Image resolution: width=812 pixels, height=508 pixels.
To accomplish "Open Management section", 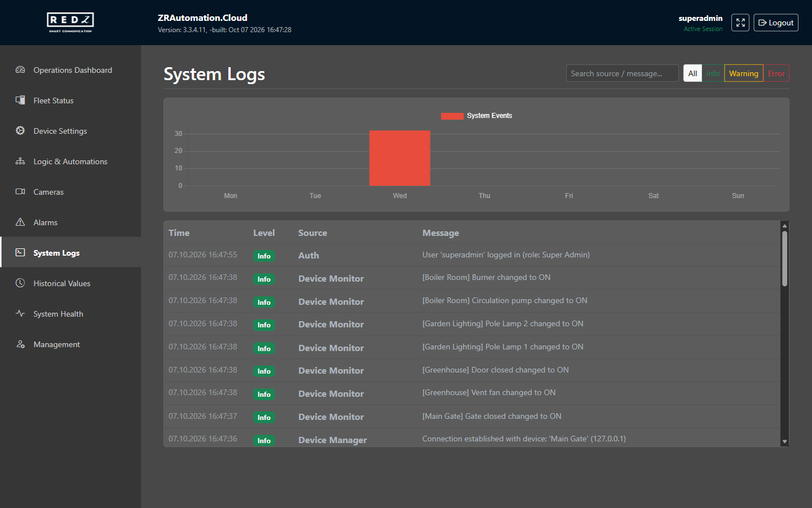I will (x=70, y=344).
